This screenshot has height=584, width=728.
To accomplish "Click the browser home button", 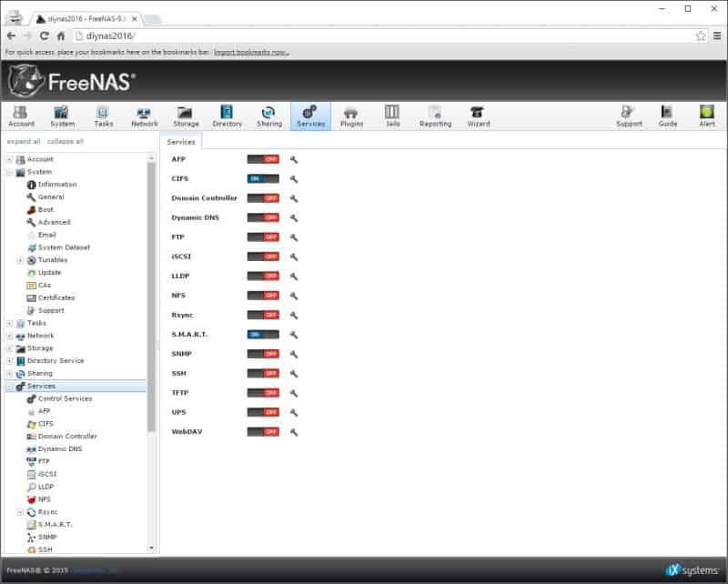I will [x=61, y=35].
